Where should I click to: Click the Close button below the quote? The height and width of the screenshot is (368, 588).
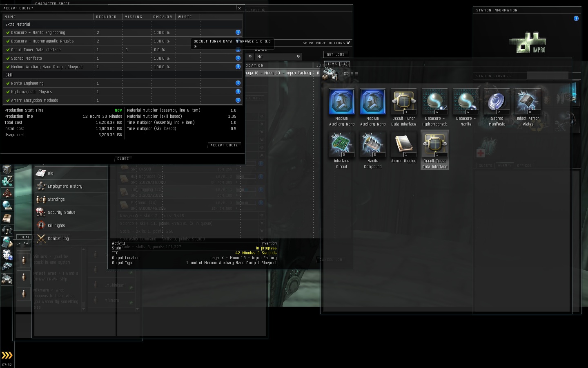point(123,159)
